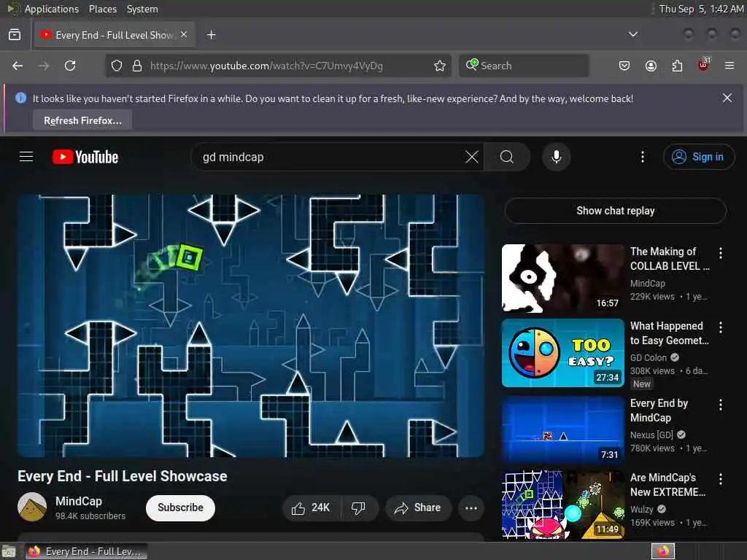
Task: Select Every End taskbar window button
Action: click(86, 551)
